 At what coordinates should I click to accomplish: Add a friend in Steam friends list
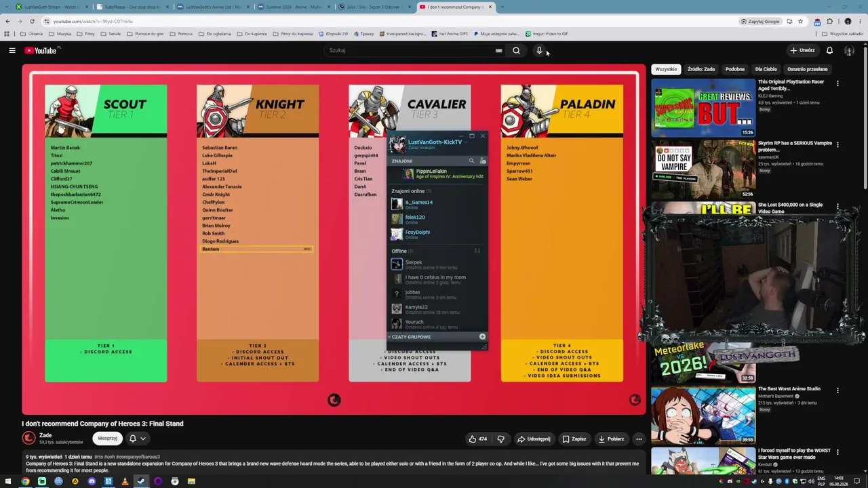tap(483, 161)
